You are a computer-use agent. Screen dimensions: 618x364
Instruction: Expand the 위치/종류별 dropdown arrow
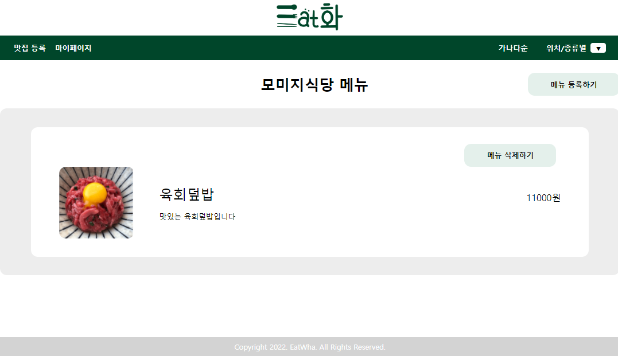point(598,48)
